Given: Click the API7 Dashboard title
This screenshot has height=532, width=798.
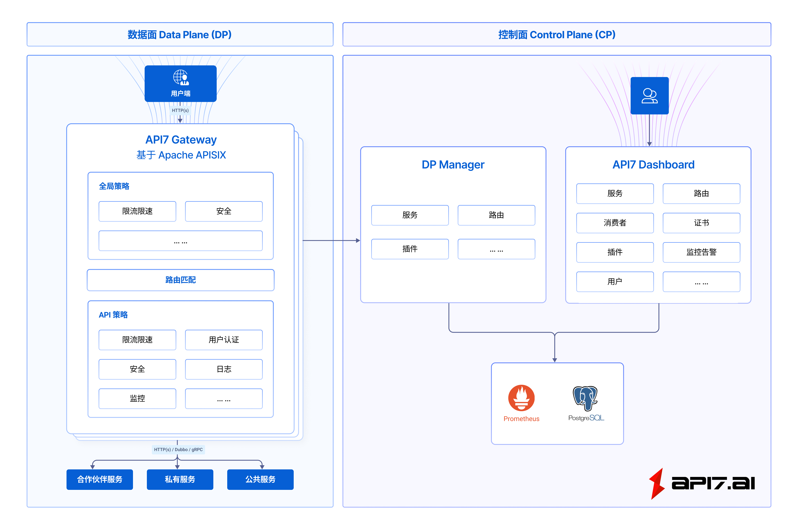Looking at the screenshot, I should (653, 165).
